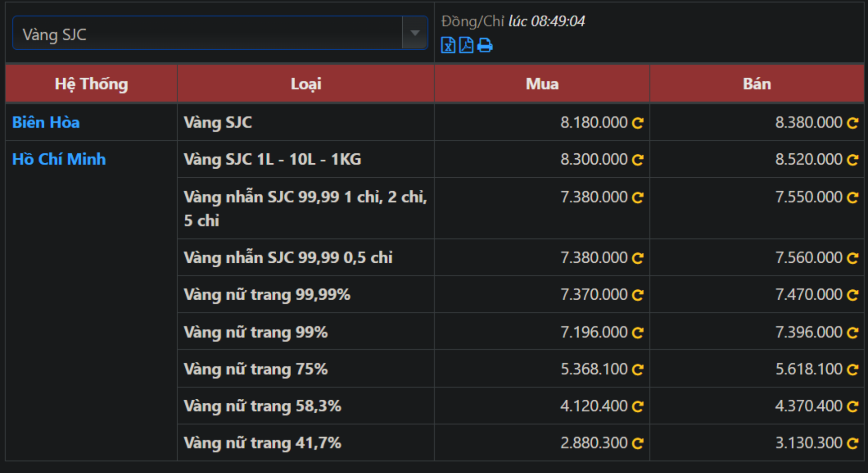Click the Hệ Thống column header
This screenshot has height=473, width=868.
[91, 84]
